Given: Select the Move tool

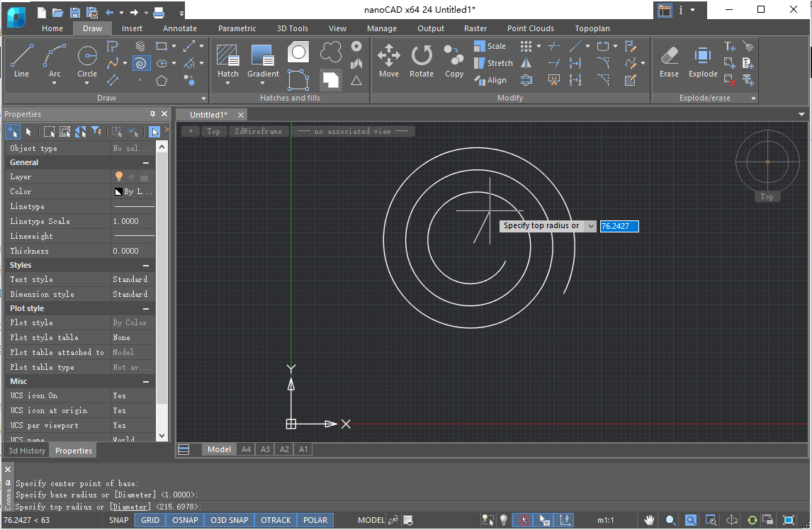Looking at the screenshot, I should tap(389, 60).
